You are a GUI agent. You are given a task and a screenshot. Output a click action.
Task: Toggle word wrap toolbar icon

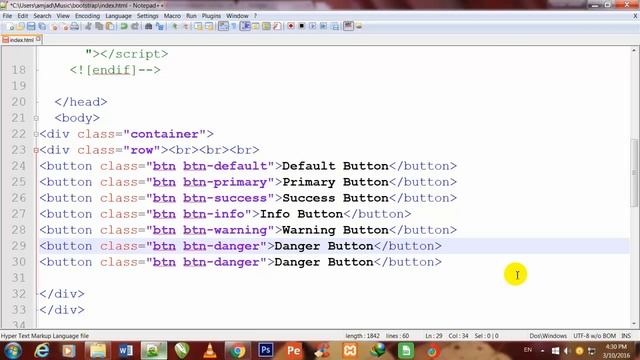(x=223, y=27)
